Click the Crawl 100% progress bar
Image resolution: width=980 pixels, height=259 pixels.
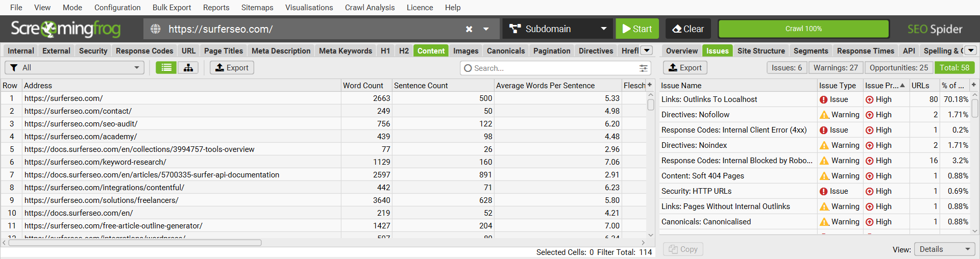(803, 29)
